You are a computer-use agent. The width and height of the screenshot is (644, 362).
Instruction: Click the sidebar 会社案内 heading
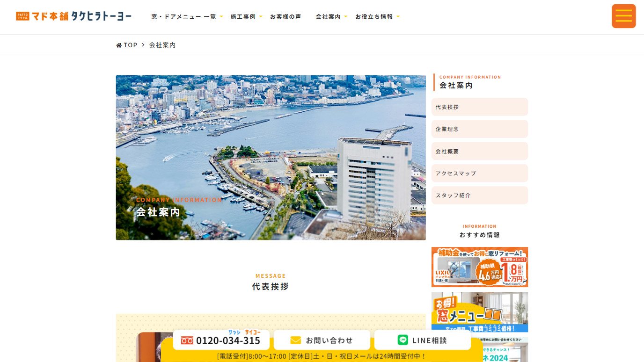coord(456,85)
